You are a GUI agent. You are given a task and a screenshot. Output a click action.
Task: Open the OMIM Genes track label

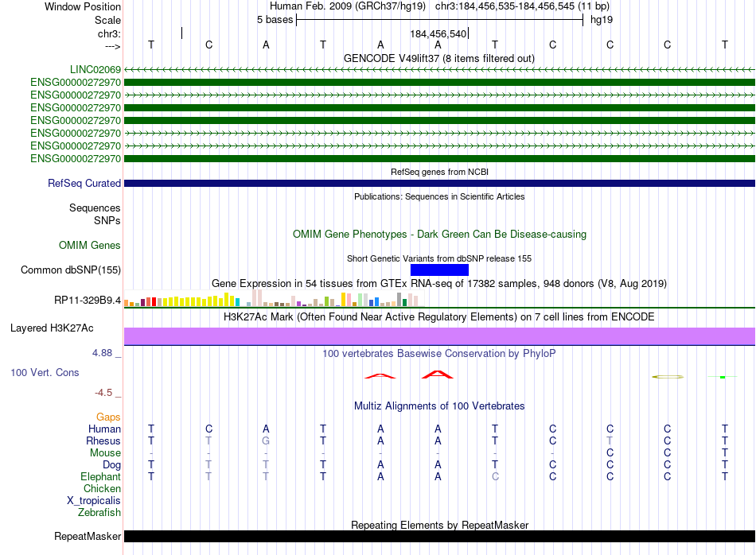(90, 245)
